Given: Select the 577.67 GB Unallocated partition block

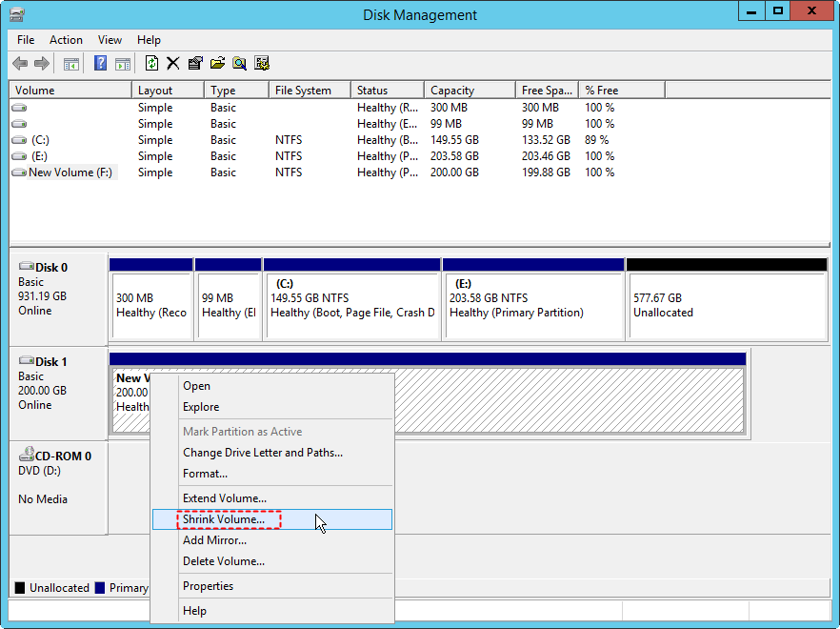Looking at the screenshot, I should click(x=727, y=305).
